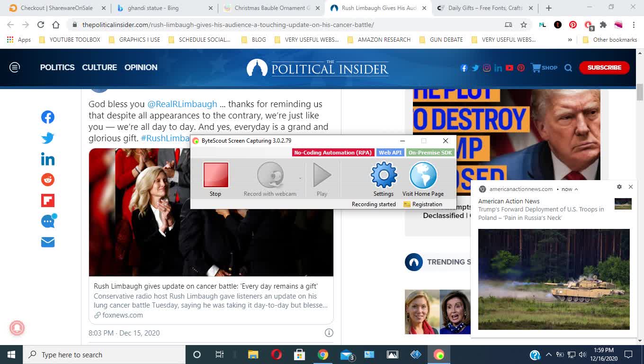
Task: Share article on LinkedIn sidebar icon
Action: 48,159
